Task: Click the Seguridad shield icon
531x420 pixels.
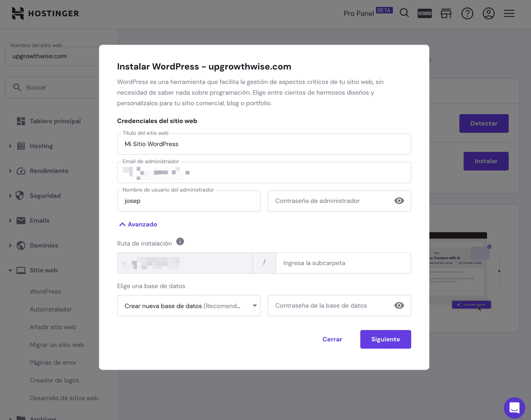Action: (20, 196)
